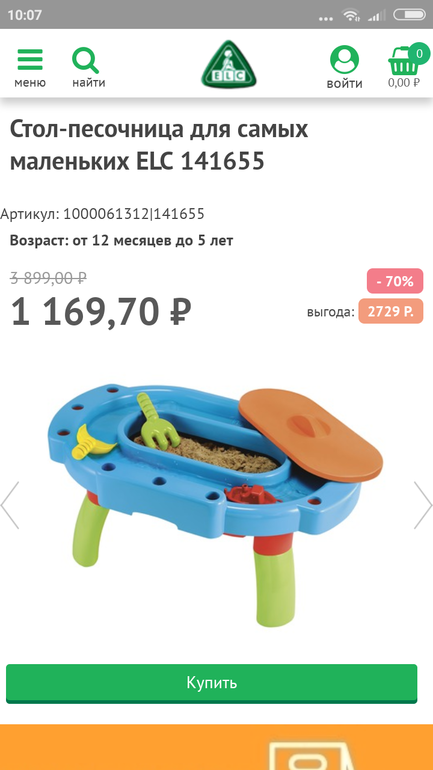Tap the cart item count badge
Image resolution: width=433 pixels, height=770 pixels.
[x=419, y=54]
